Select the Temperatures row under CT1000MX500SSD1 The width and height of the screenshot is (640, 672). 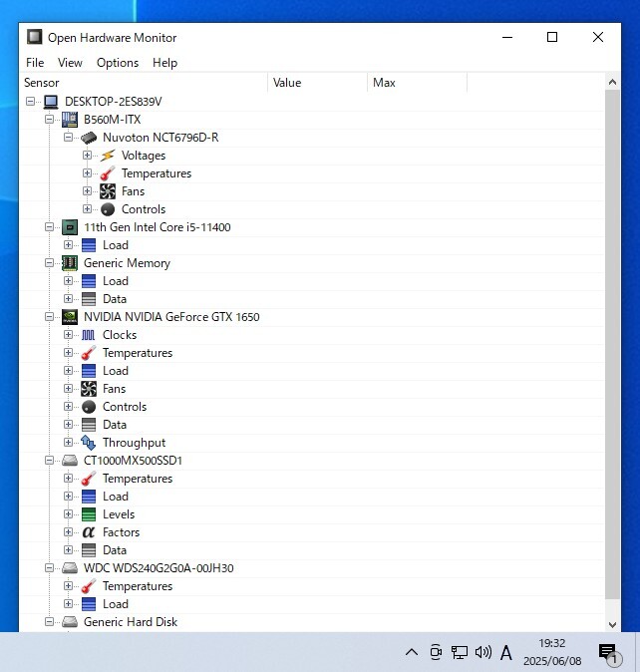pyautogui.click(x=312, y=479)
